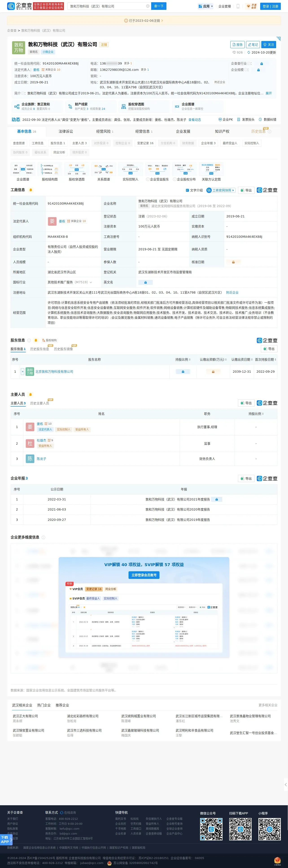Click the lock icon in 英文名 row
The image size is (288, 868).
[x=145, y=282]
